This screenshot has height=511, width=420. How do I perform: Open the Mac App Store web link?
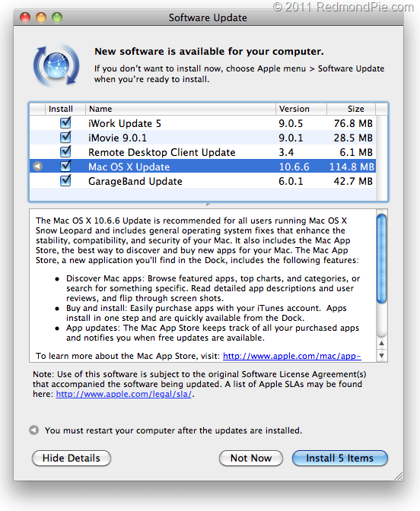point(292,356)
